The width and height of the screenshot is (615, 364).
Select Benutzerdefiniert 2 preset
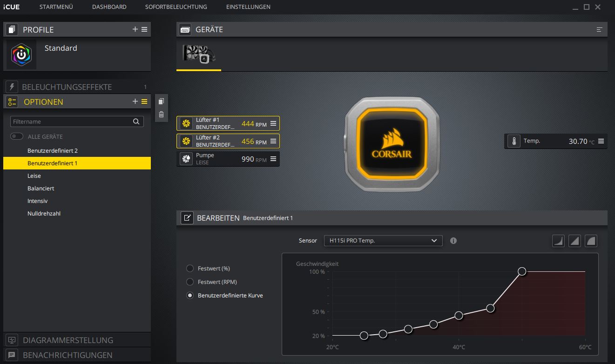pyautogui.click(x=77, y=151)
